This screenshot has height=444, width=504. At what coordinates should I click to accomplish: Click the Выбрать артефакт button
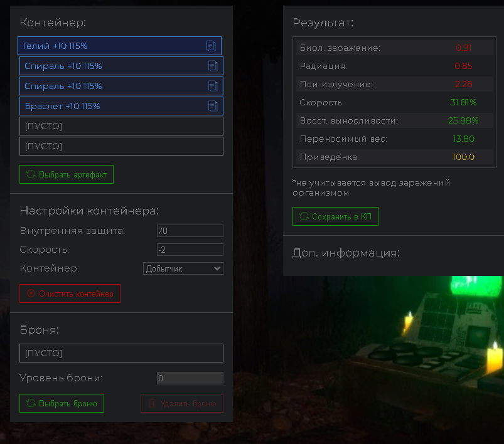point(67,174)
